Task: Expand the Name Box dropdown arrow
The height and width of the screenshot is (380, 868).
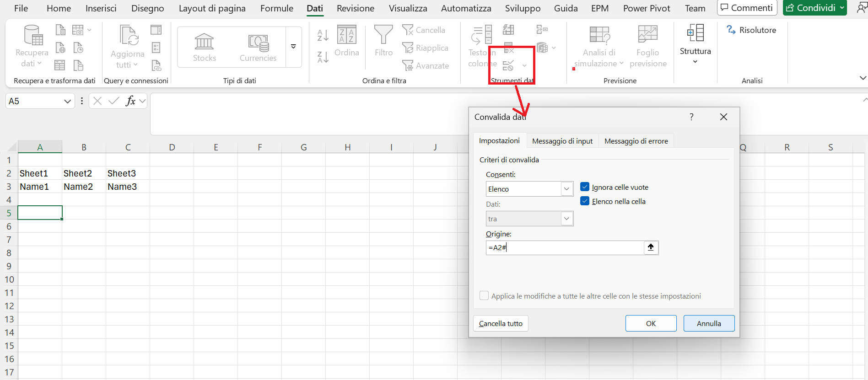Action: pos(67,102)
